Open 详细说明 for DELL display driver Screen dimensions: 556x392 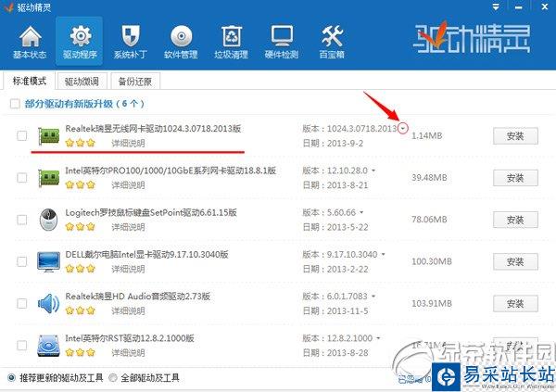tap(129, 269)
